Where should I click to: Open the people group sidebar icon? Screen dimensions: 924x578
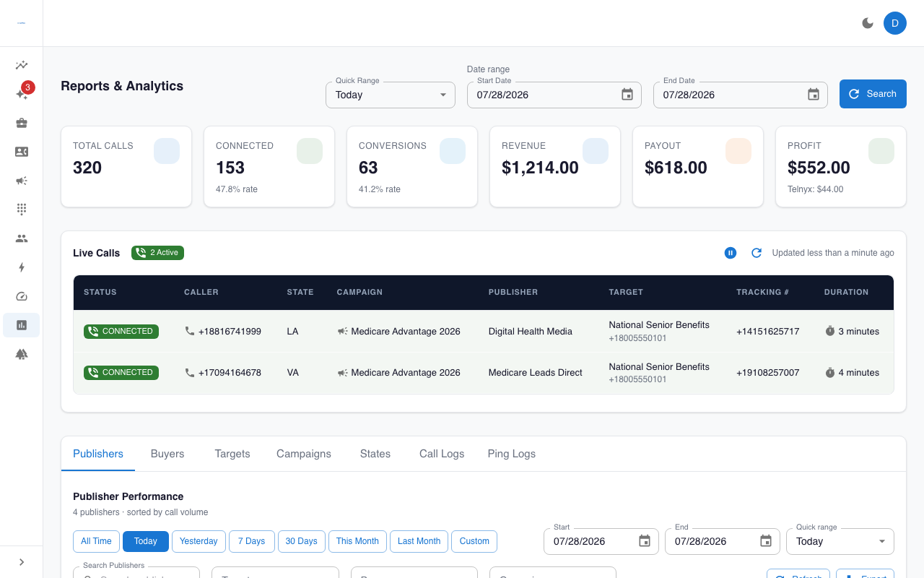22,238
